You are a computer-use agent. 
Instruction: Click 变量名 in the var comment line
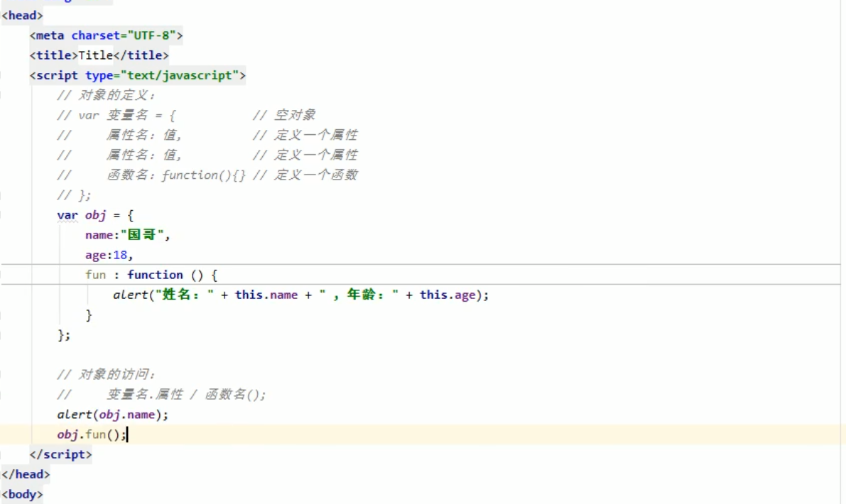coord(127,116)
